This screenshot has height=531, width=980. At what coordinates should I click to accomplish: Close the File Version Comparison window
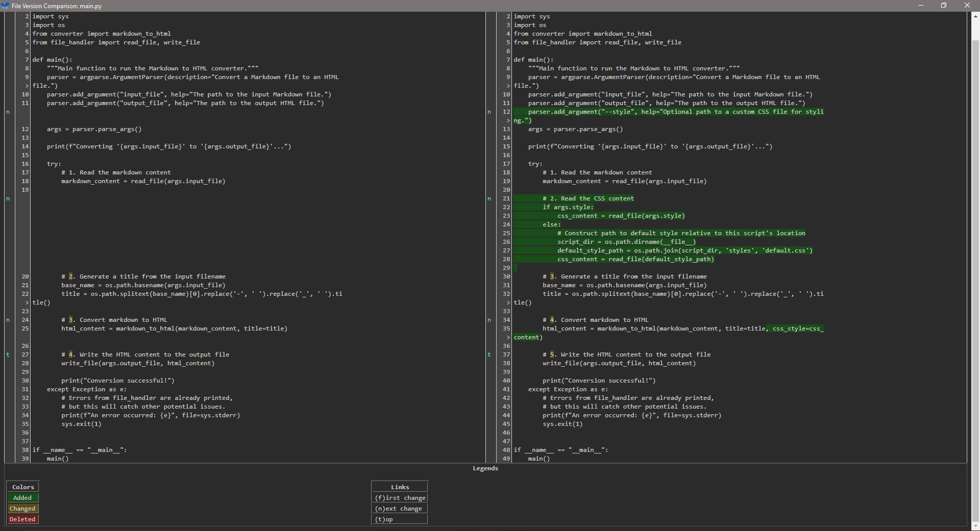(x=967, y=6)
